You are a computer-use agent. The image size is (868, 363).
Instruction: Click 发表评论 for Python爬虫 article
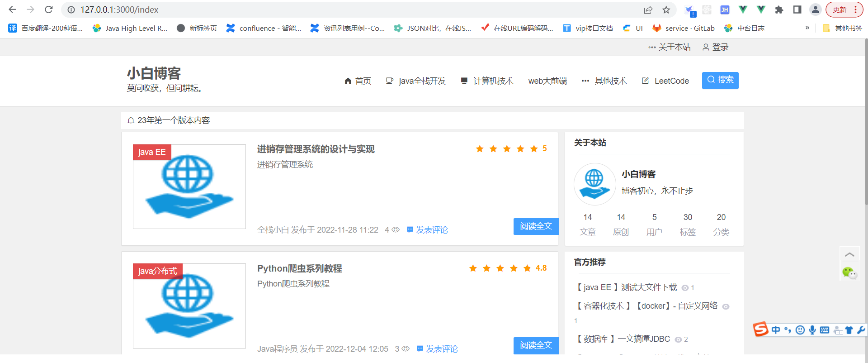point(437,349)
